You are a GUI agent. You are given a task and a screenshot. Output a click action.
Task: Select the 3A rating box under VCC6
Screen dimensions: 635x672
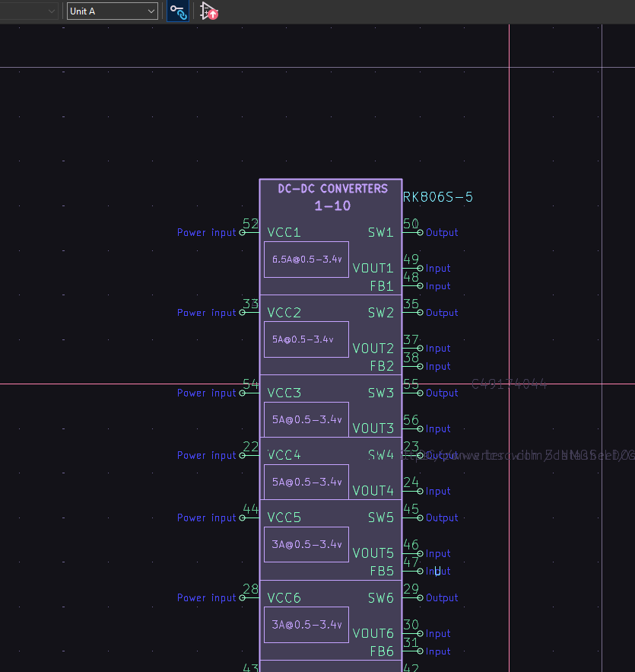coord(306,624)
